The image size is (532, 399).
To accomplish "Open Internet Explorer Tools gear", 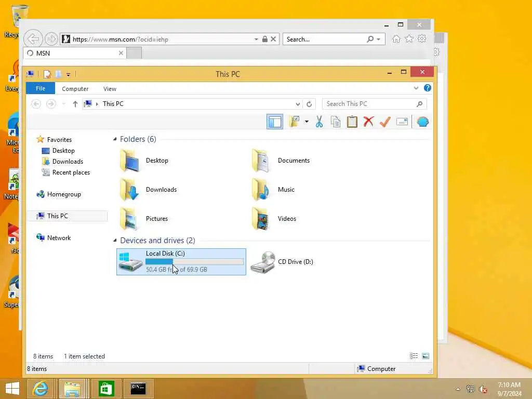I will (422, 38).
